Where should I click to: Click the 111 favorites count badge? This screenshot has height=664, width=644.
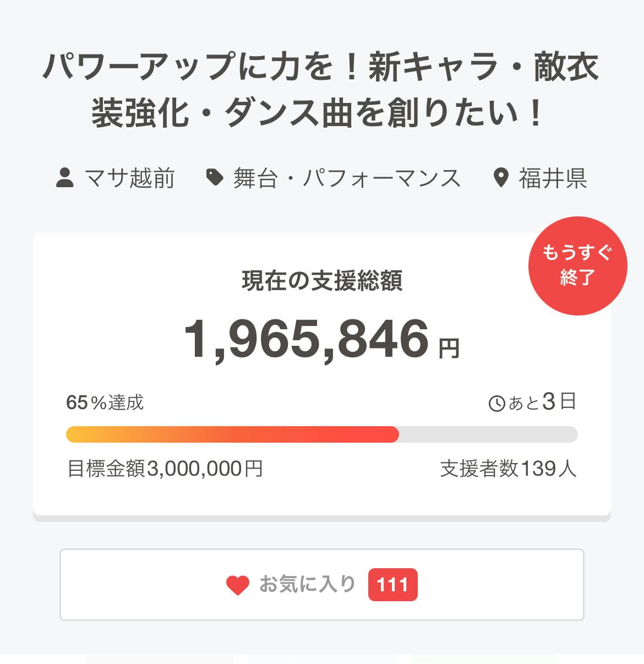pyautogui.click(x=392, y=585)
